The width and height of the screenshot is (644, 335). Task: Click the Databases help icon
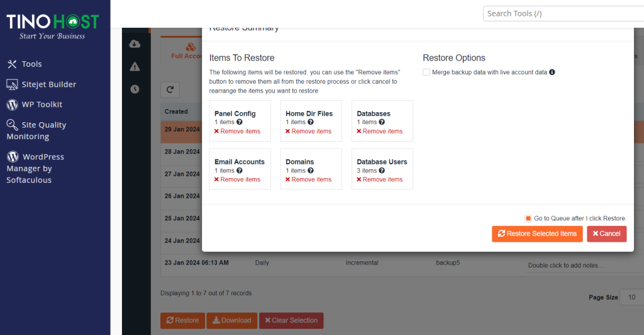coord(382,122)
